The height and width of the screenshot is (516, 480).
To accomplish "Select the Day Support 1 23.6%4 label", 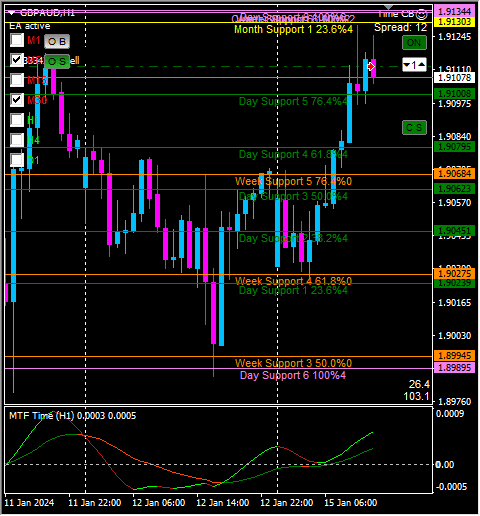I will point(293,290).
